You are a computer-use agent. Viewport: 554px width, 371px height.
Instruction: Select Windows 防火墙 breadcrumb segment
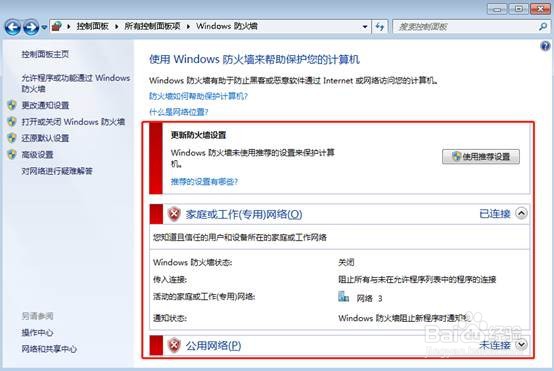click(x=227, y=26)
